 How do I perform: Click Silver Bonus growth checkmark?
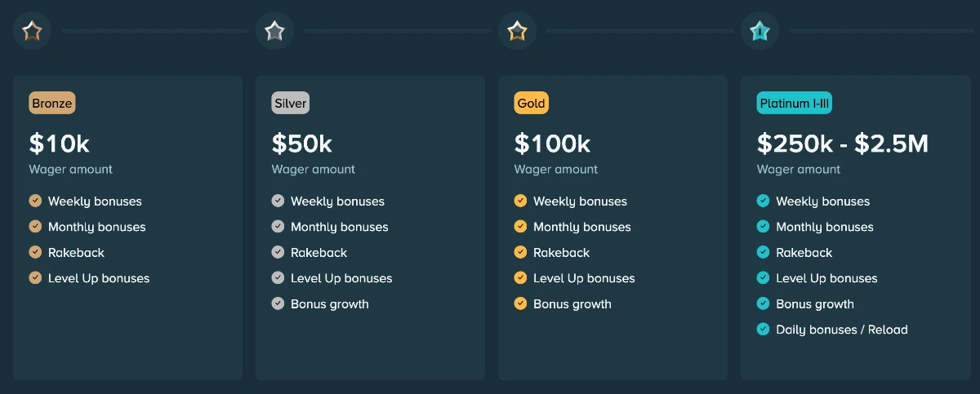tap(278, 303)
